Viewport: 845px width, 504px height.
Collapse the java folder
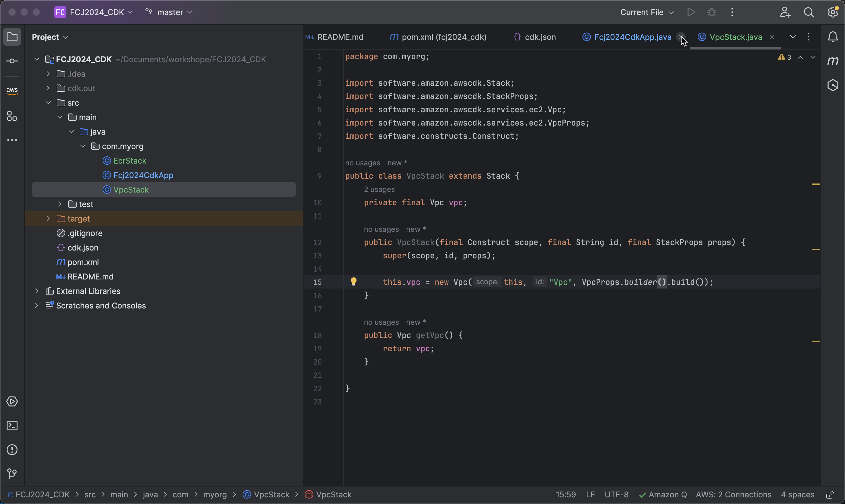coord(71,132)
